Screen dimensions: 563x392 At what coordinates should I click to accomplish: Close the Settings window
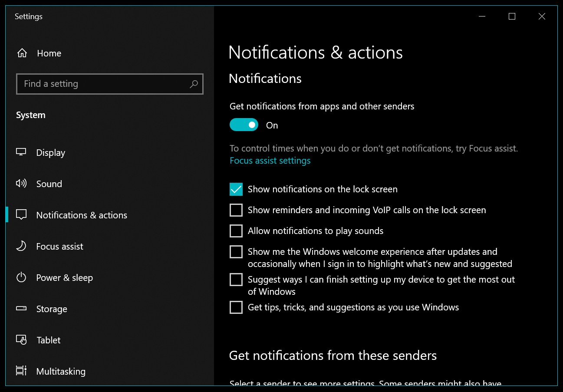(542, 16)
